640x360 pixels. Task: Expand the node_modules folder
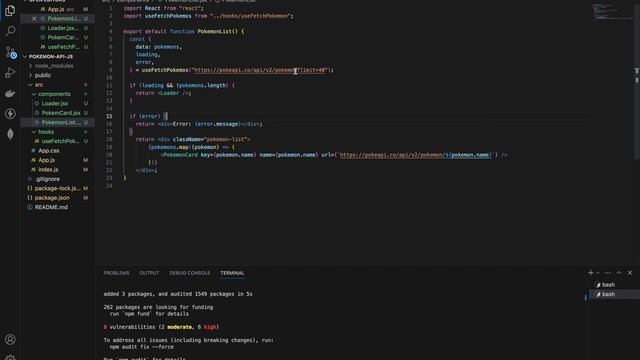coord(54,66)
